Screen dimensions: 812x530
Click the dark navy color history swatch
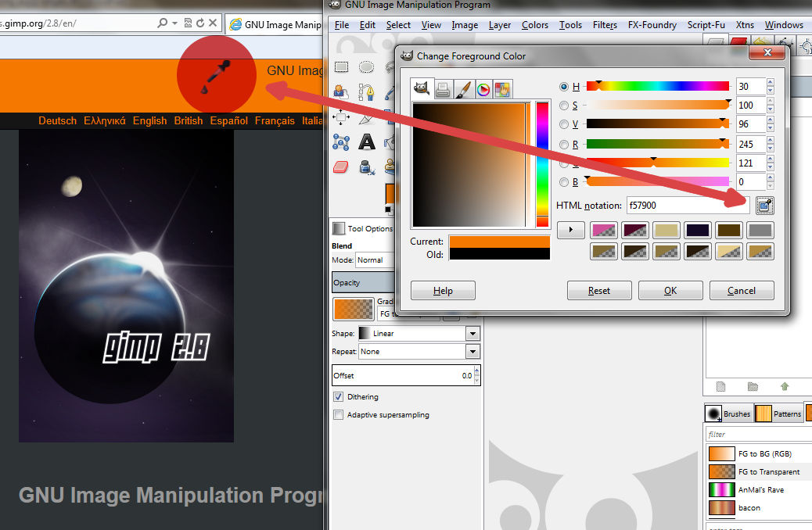(698, 230)
